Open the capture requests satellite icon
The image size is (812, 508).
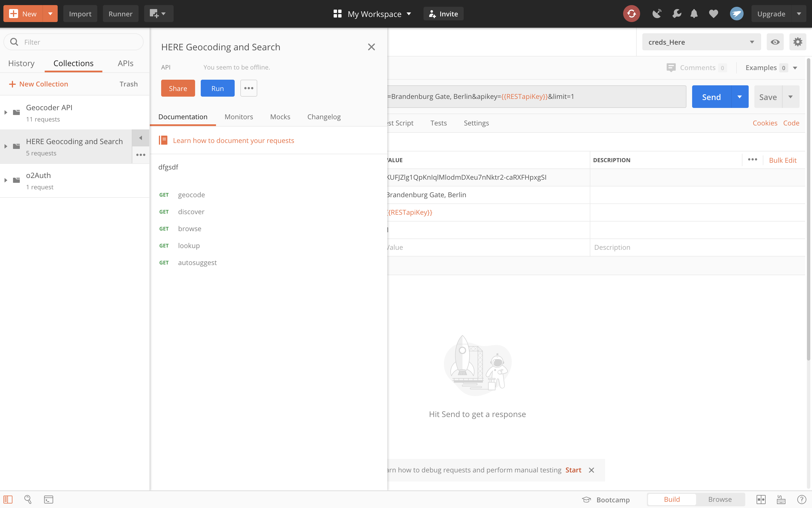point(657,14)
